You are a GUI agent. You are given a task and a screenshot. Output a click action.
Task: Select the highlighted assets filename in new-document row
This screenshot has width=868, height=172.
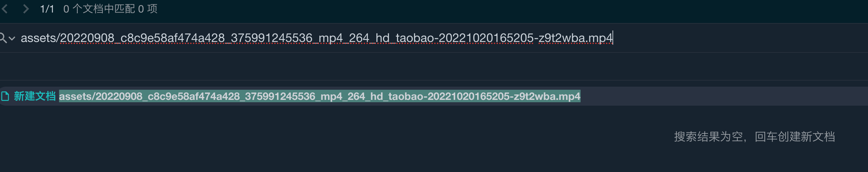(x=319, y=96)
